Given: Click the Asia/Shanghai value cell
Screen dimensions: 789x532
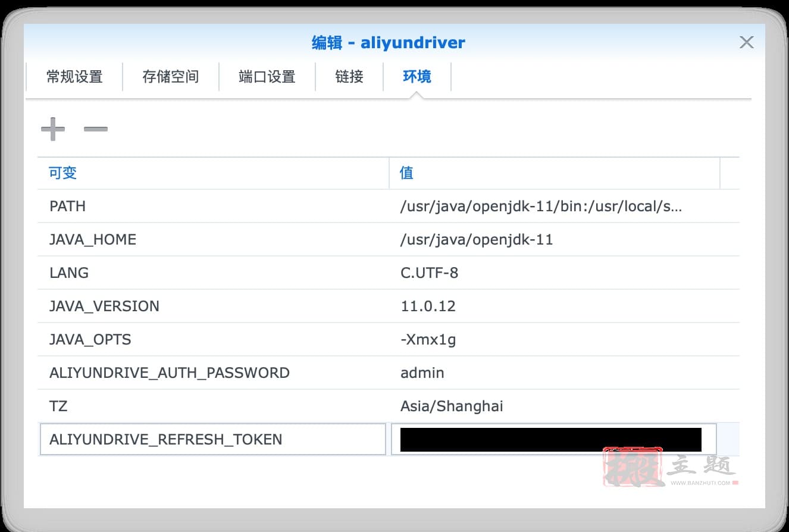Looking at the screenshot, I should click(452, 406).
